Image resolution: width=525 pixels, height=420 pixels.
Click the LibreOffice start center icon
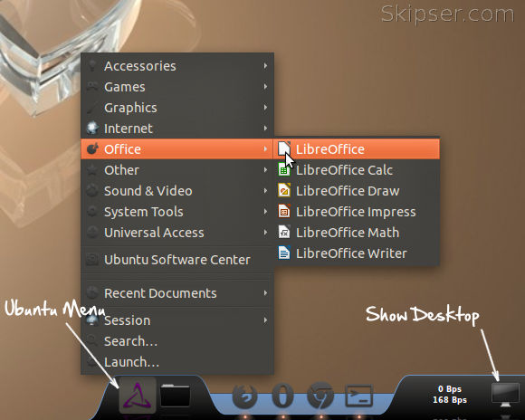[284, 148]
